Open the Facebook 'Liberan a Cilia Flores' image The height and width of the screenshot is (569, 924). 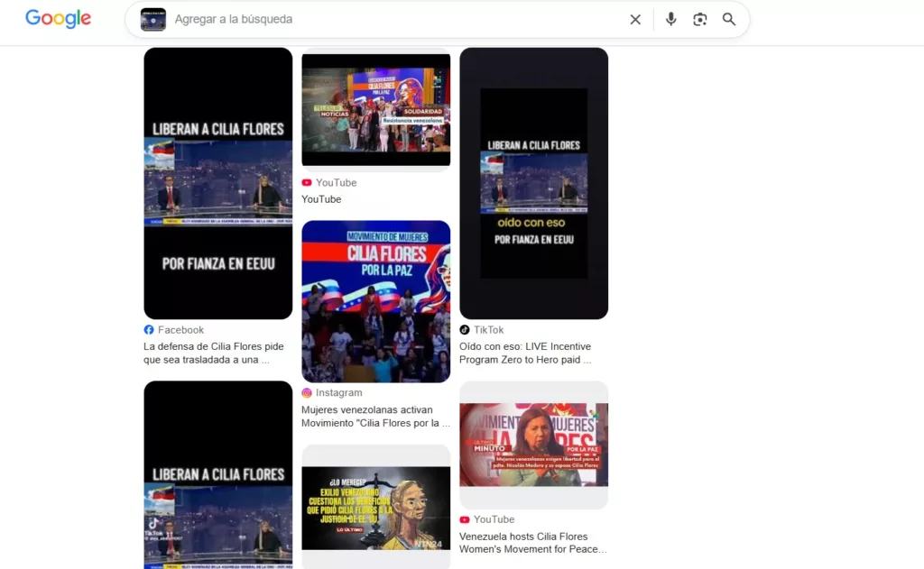pos(218,183)
